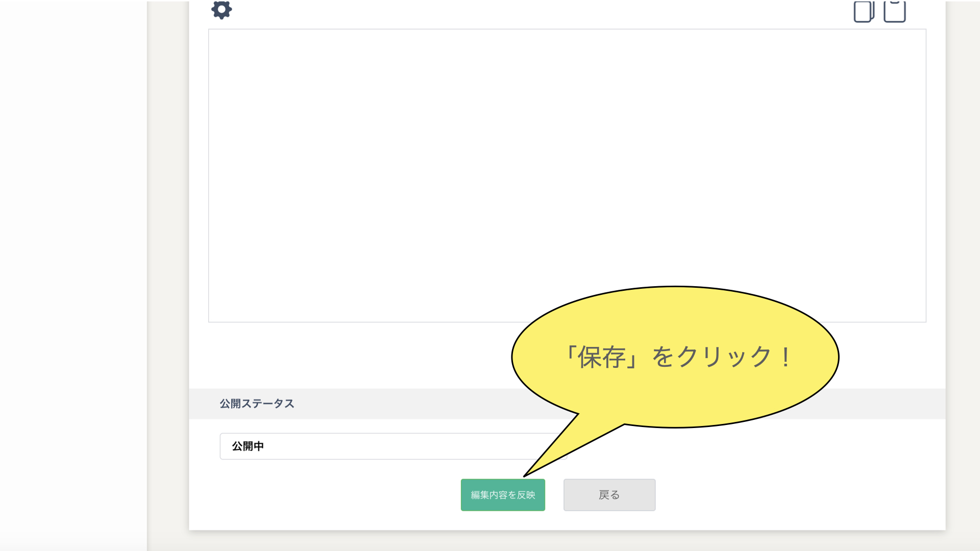Click the 「保存」をクリック！ callout text

676,357
